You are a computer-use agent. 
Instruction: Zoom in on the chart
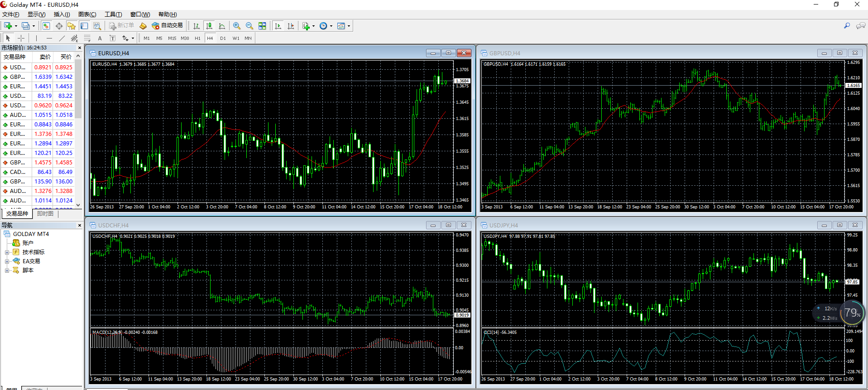point(236,26)
